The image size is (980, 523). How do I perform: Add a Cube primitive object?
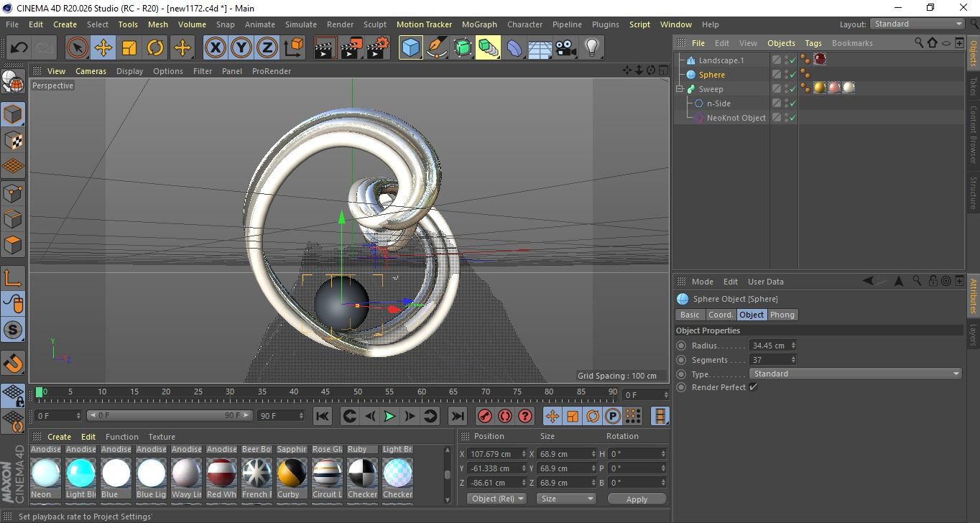click(411, 48)
